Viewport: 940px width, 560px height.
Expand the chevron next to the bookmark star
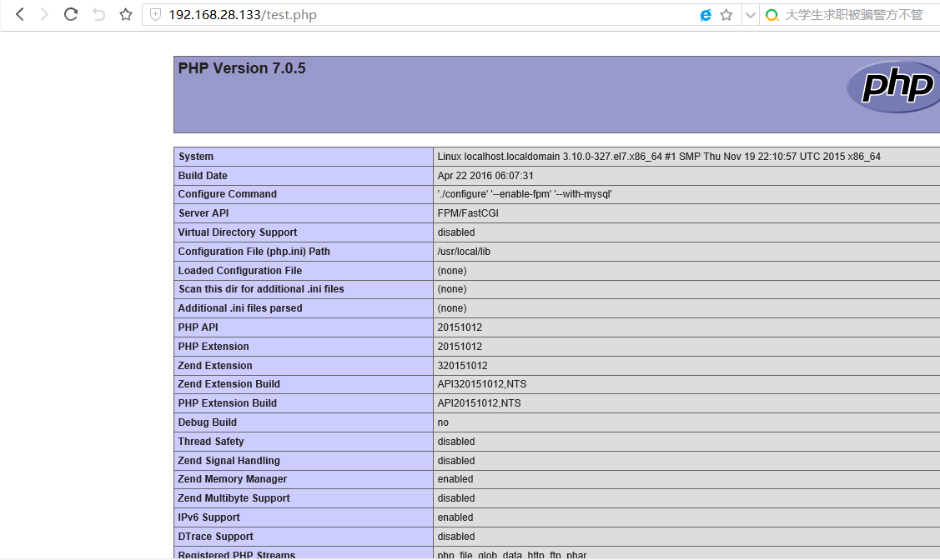(x=748, y=14)
